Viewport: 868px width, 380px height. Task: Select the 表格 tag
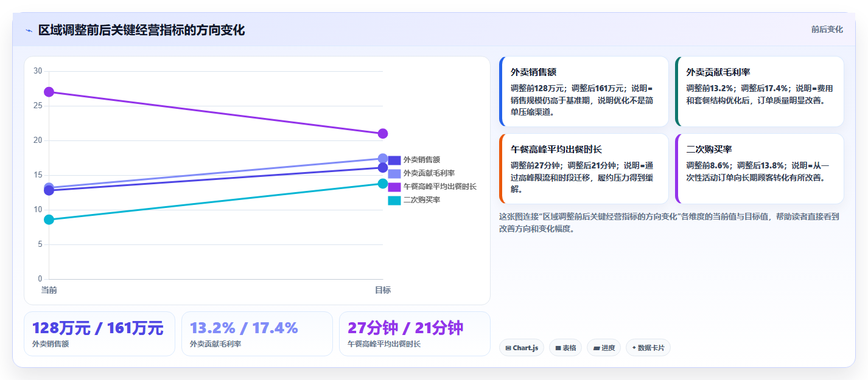(565, 348)
